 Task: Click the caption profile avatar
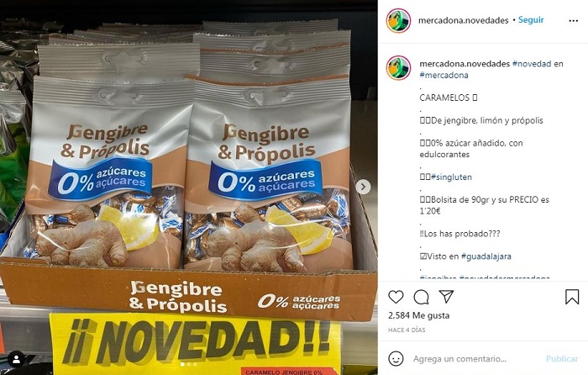click(x=398, y=68)
